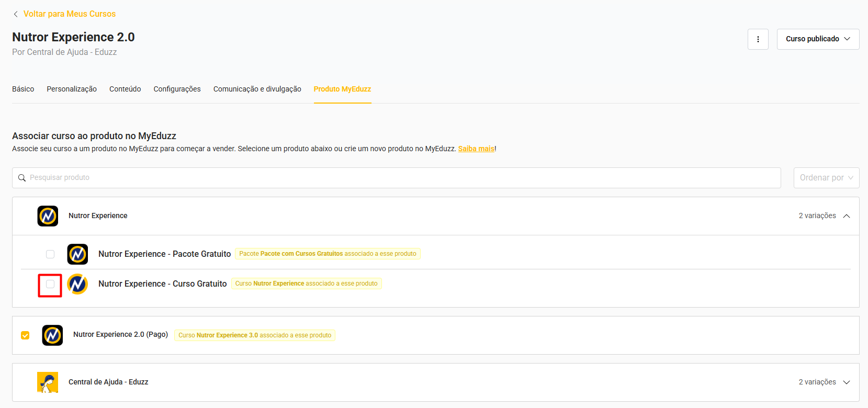Click the back arrow chevron icon
The width and height of the screenshot is (868, 408).
16,14
